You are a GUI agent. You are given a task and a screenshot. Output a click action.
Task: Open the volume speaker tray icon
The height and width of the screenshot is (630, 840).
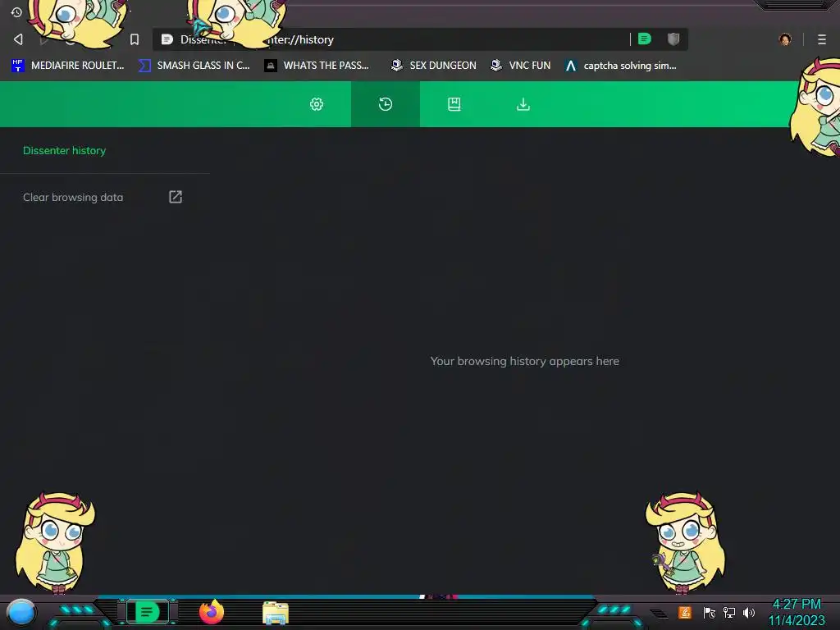(x=749, y=612)
